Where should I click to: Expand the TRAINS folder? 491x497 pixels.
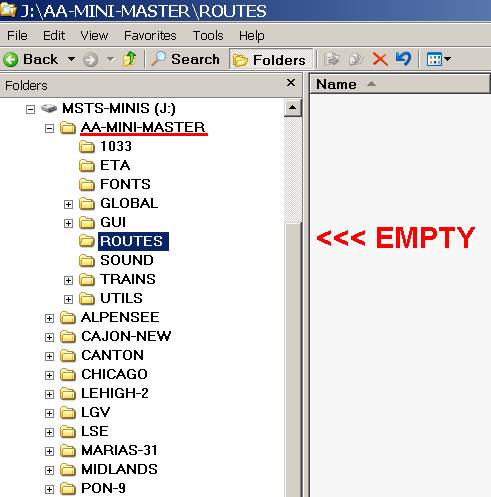pyautogui.click(x=68, y=280)
